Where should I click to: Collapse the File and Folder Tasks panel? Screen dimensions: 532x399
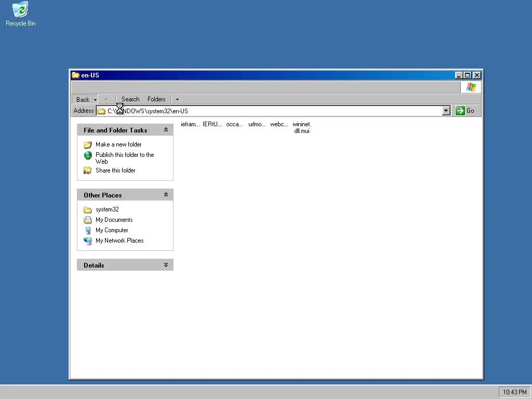(166, 129)
